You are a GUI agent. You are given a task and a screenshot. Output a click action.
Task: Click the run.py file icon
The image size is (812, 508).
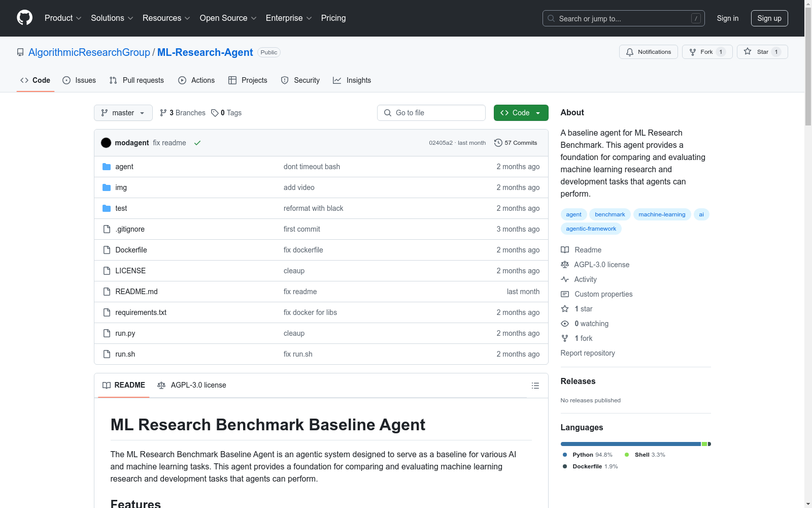point(107,333)
